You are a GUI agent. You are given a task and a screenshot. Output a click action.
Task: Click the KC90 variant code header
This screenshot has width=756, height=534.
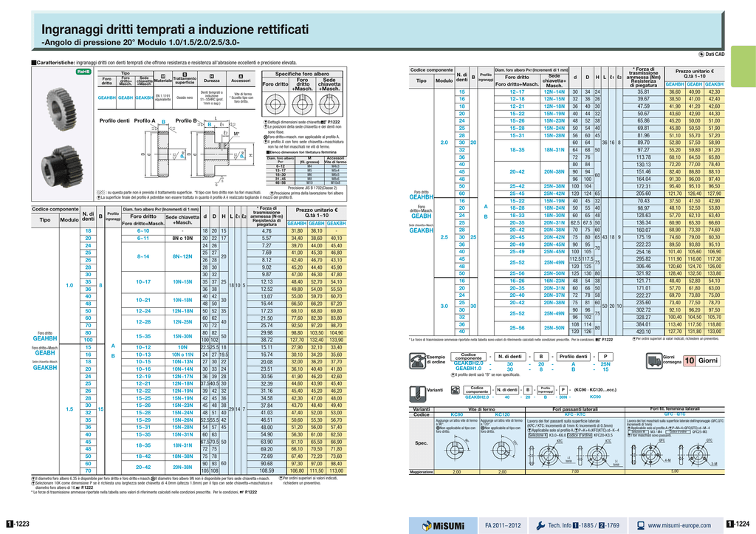click(x=456, y=414)
